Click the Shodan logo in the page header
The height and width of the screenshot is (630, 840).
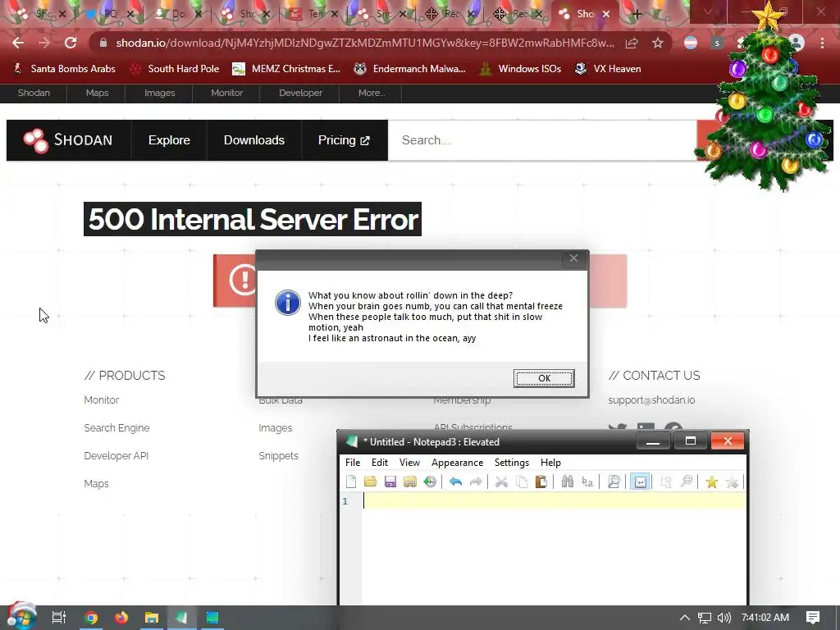tap(68, 140)
